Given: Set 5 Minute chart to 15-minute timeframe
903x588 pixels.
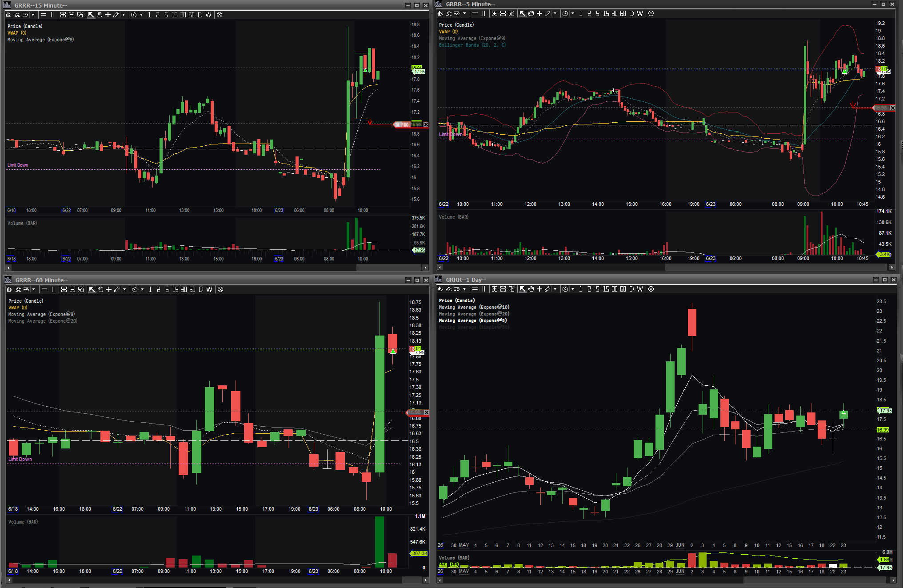Looking at the screenshot, I should [x=606, y=13].
